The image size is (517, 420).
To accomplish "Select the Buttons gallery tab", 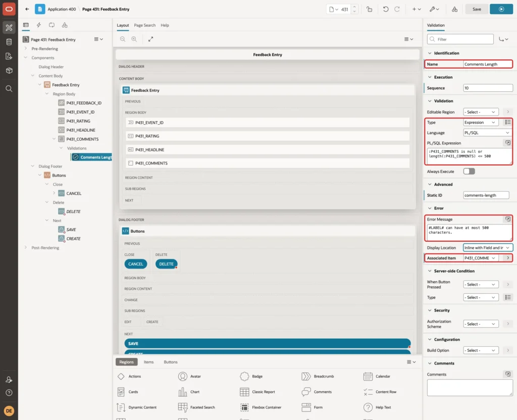I will pos(171,362).
